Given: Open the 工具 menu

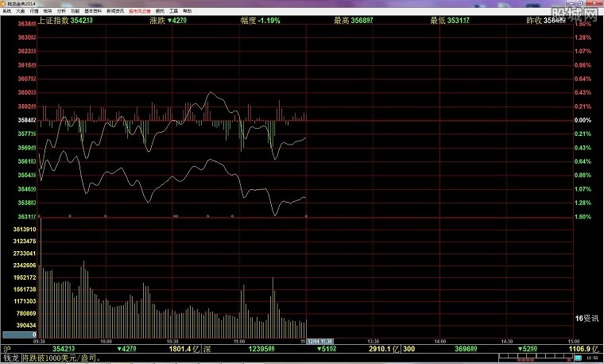Looking at the screenshot, I should tap(173, 12).
